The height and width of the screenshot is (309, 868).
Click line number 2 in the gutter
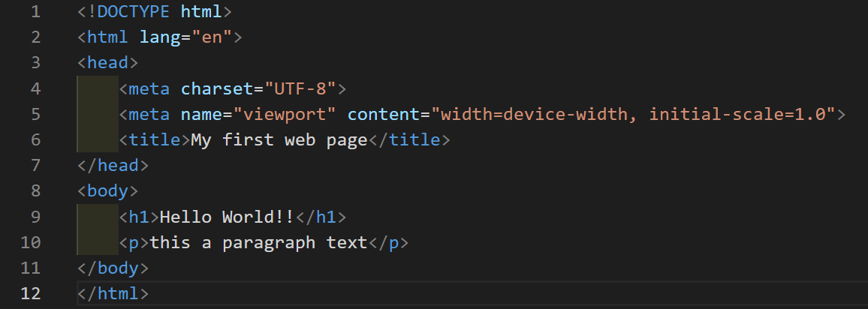point(35,37)
